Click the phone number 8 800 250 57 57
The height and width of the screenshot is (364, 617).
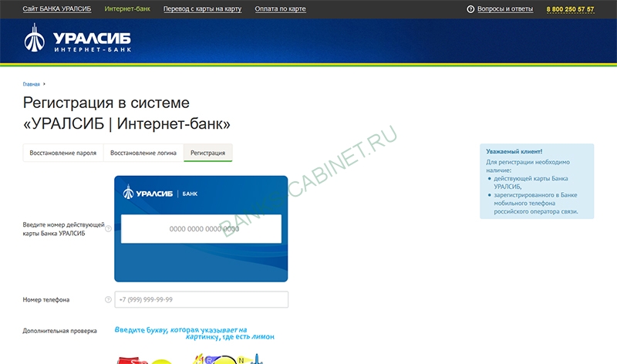click(x=570, y=9)
